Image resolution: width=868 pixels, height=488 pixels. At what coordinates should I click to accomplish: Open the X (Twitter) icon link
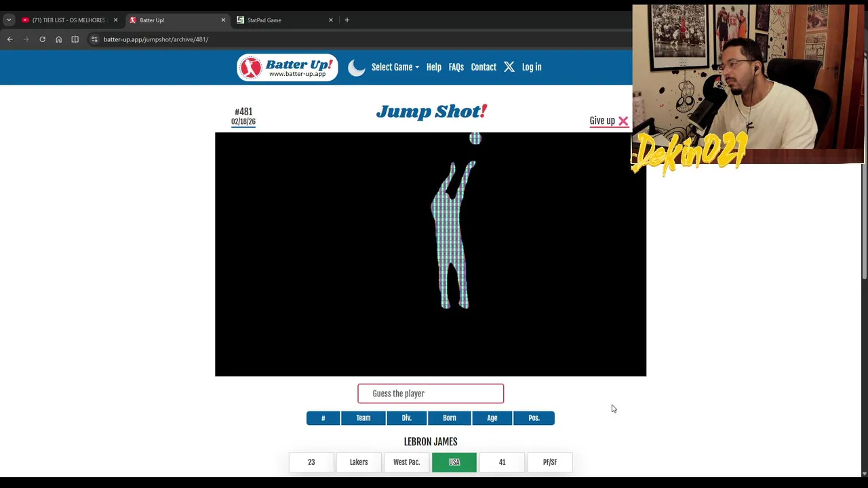click(x=509, y=67)
